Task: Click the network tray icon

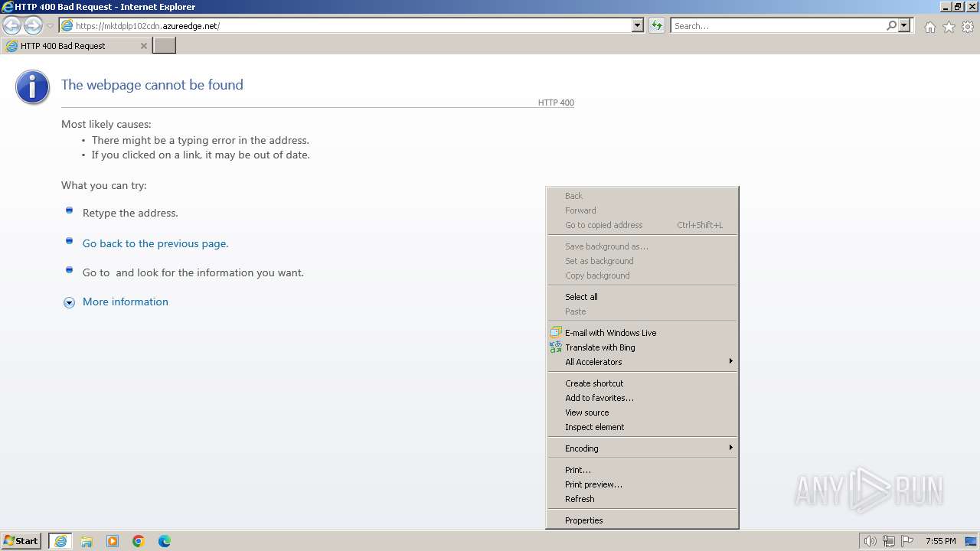Action: 889,541
